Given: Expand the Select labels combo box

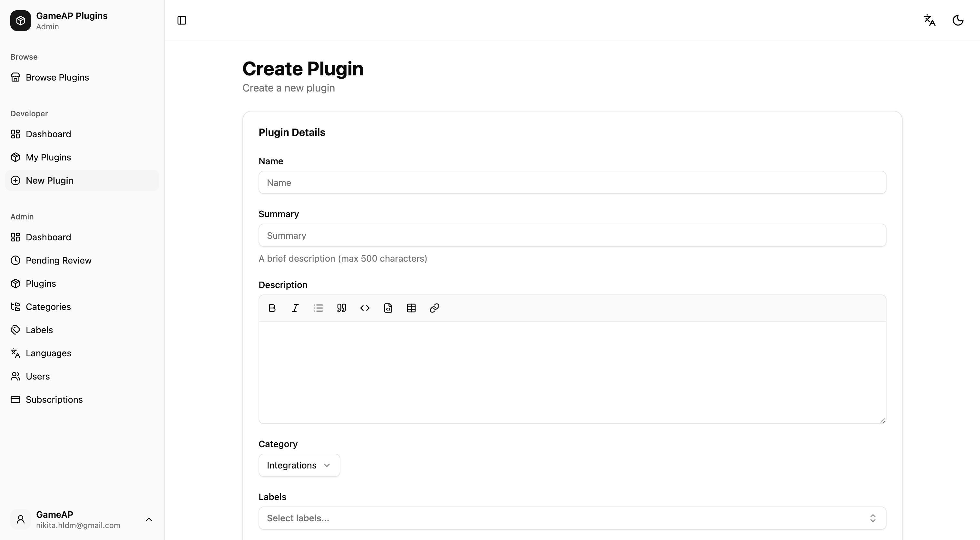Looking at the screenshot, I should [x=572, y=518].
